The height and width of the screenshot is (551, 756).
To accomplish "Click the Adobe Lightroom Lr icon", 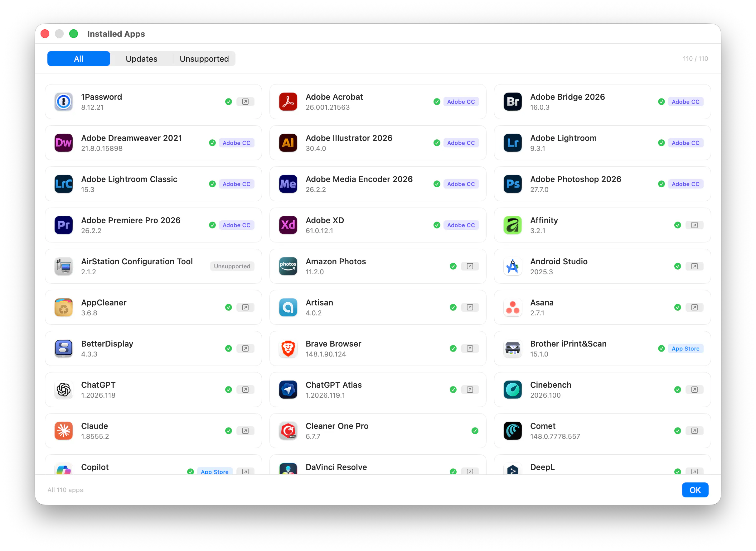I will 513,143.
